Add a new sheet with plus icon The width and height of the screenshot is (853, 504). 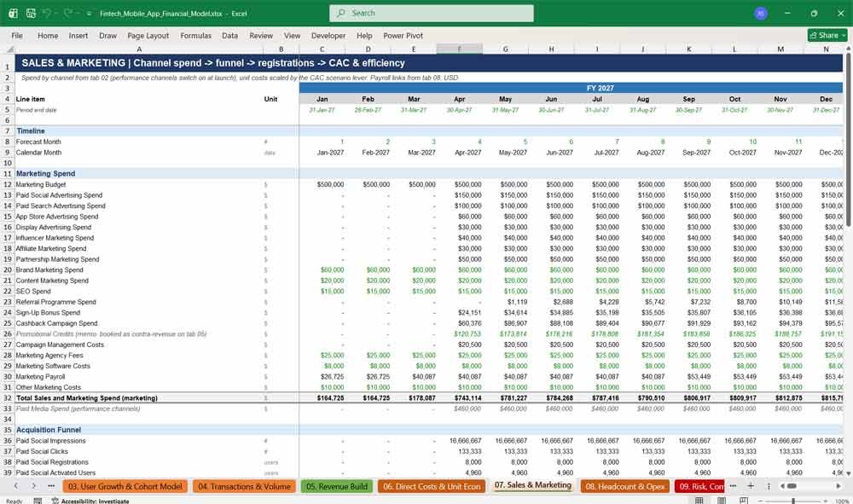[751, 486]
